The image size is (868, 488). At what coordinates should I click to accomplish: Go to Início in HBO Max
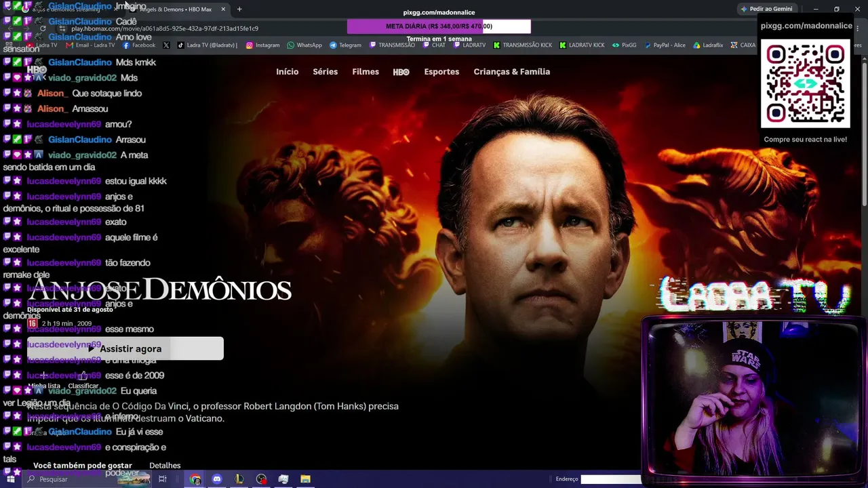click(x=288, y=72)
